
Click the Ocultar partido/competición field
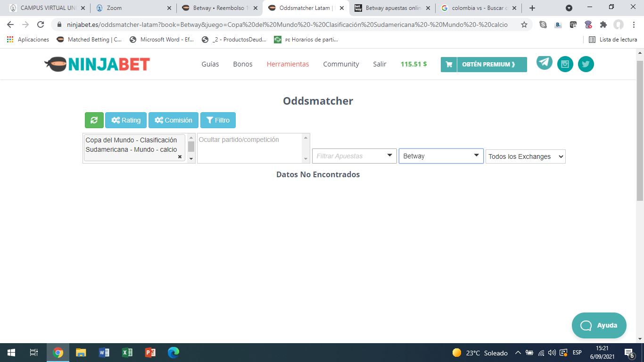(x=250, y=148)
